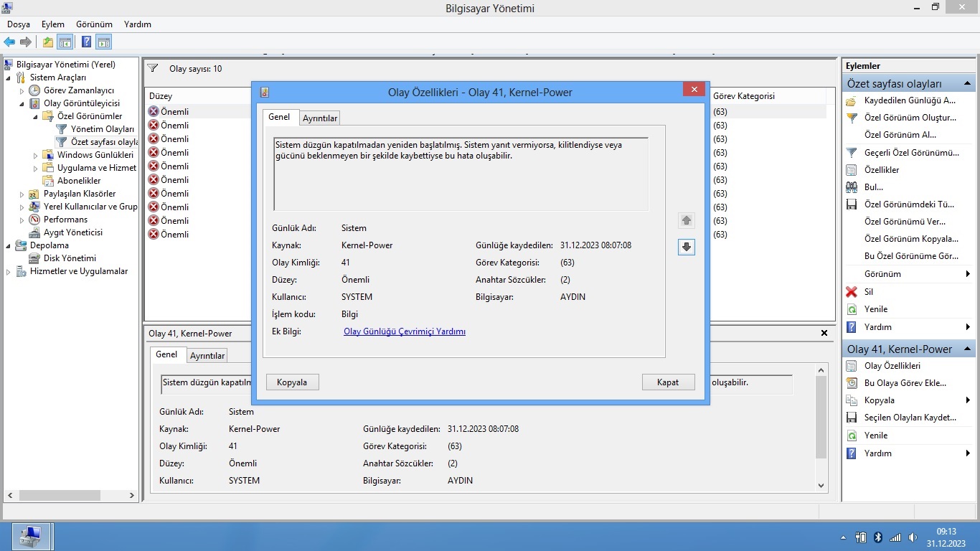Collapse Olay Görüntüleyicisi tree node
Screen dimensions: 980x551
pos(22,103)
